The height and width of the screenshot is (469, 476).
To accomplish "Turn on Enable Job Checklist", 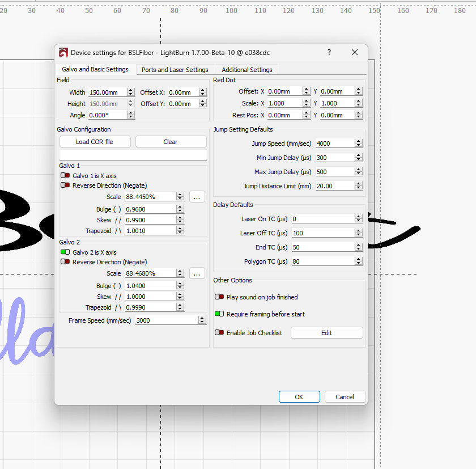I will click(219, 333).
